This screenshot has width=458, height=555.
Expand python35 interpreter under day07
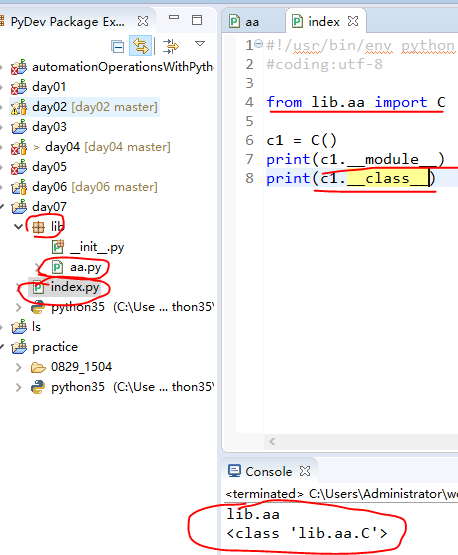coord(18,307)
